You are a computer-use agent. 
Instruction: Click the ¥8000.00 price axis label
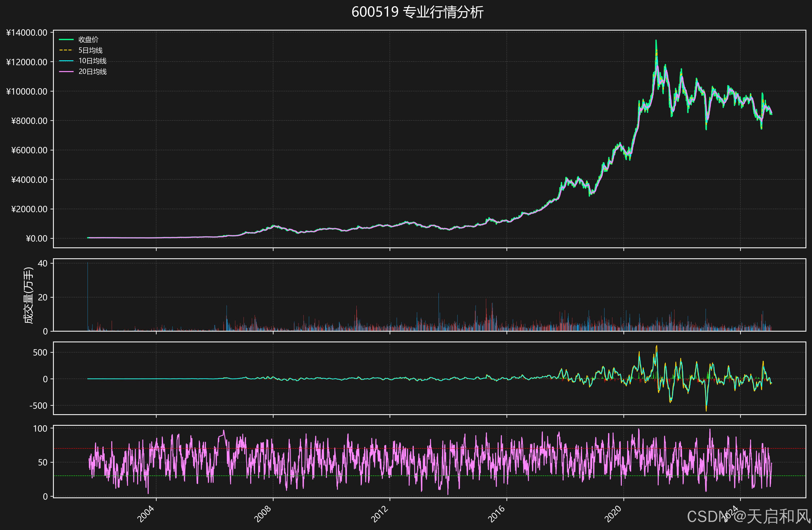pyautogui.click(x=29, y=121)
